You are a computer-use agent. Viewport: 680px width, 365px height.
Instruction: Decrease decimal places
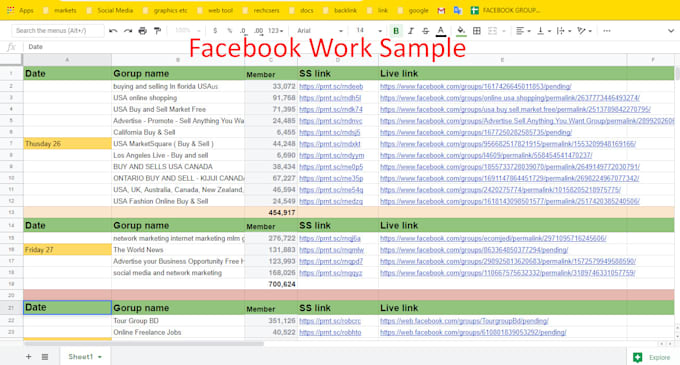(243, 31)
